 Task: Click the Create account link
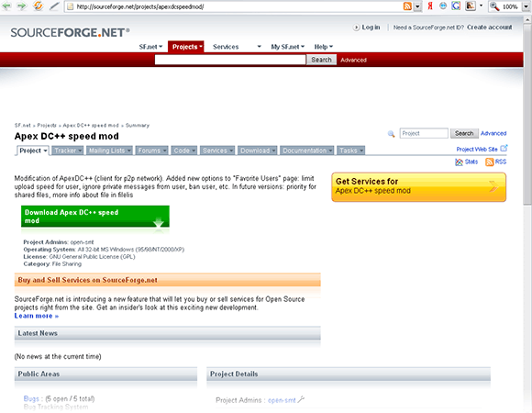(x=489, y=28)
